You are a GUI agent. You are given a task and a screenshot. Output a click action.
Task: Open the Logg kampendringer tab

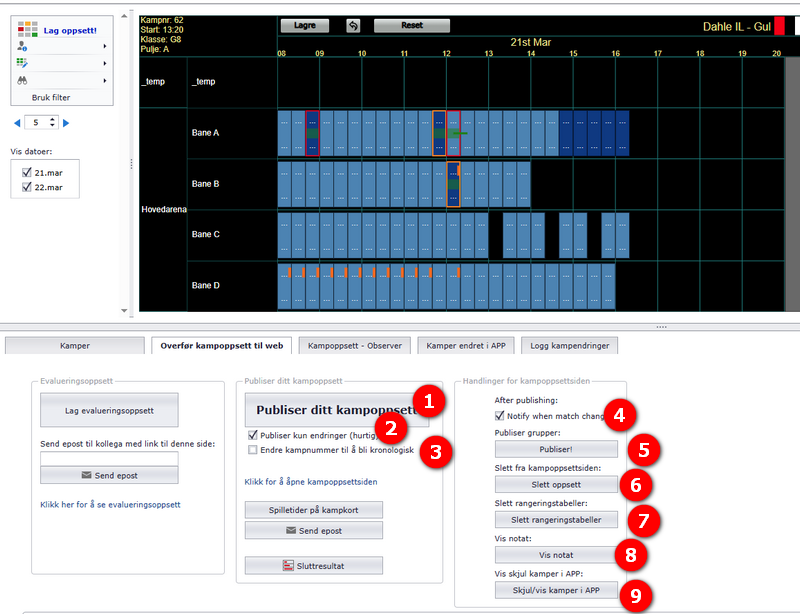(569, 346)
